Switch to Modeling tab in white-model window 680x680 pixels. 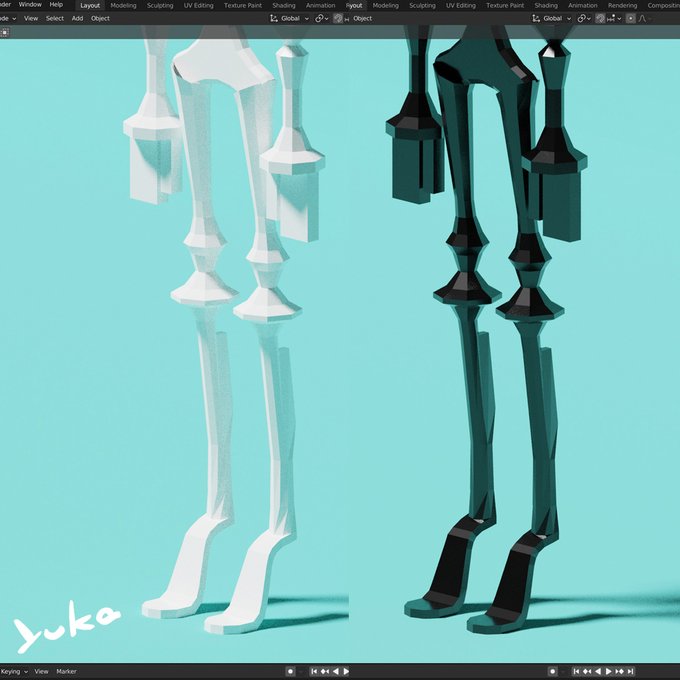pyautogui.click(x=123, y=6)
